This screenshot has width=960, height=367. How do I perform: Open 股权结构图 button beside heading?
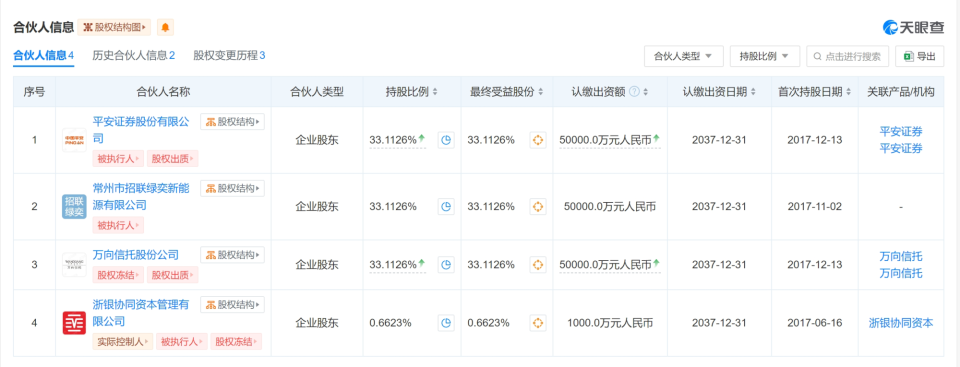(x=114, y=27)
